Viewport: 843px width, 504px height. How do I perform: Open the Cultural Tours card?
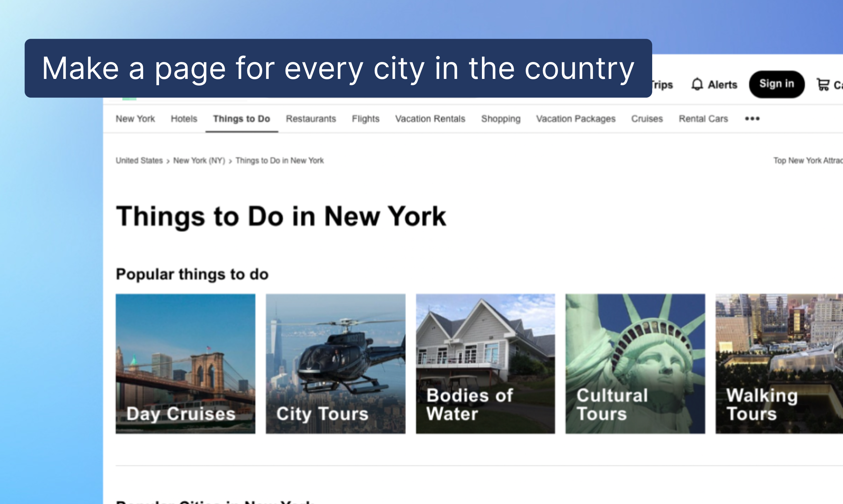tap(635, 364)
